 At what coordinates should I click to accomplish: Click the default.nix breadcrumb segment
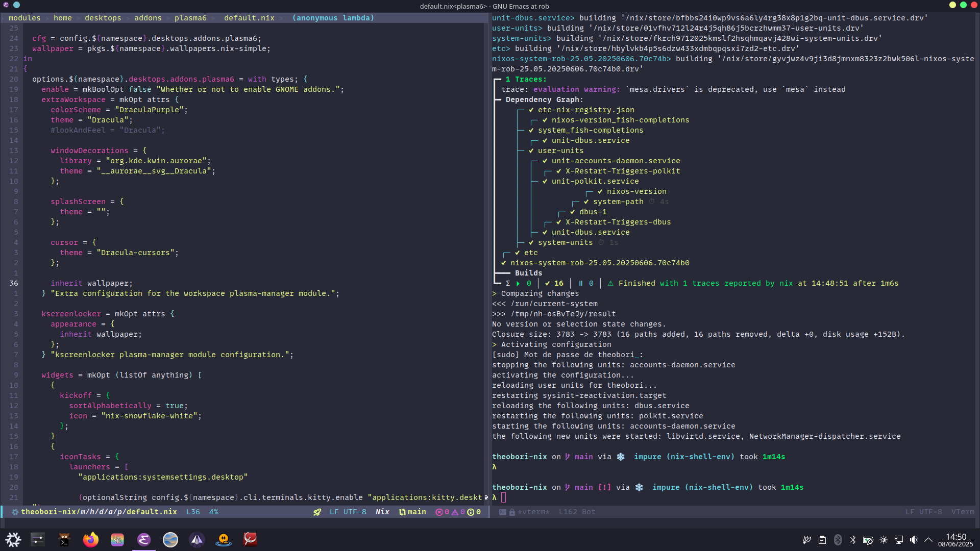(249, 18)
